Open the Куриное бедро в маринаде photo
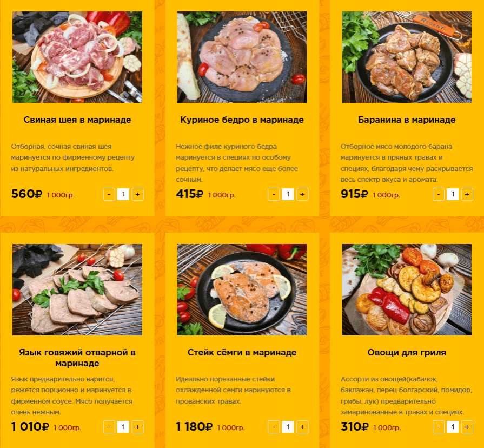The height and width of the screenshot is (448, 484). (242, 57)
